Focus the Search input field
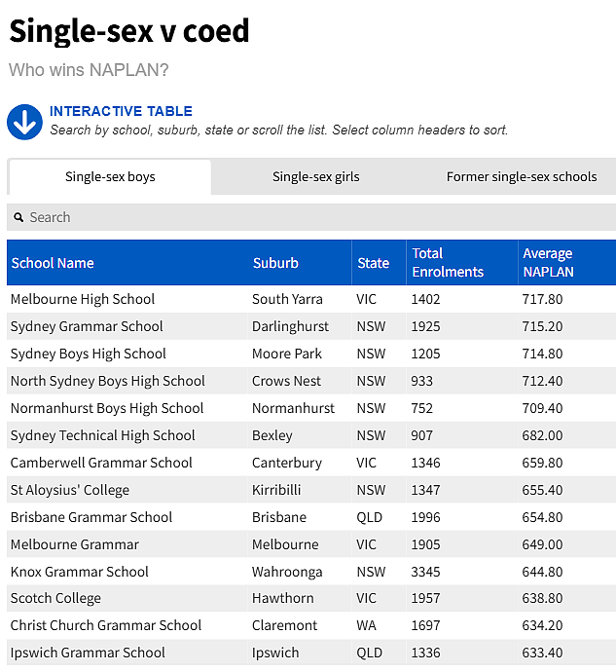The image size is (616, 672). point(311,217)
